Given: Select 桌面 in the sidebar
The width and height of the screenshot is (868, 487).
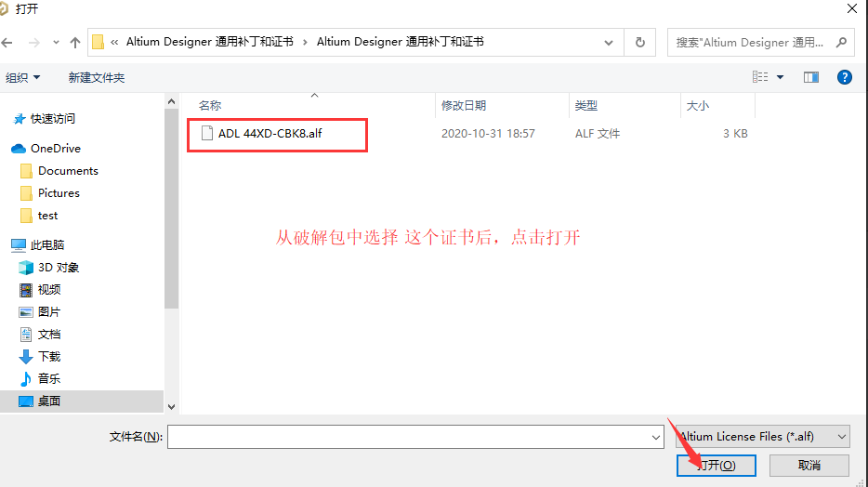Looking at the screenshot, I should 82,401.
